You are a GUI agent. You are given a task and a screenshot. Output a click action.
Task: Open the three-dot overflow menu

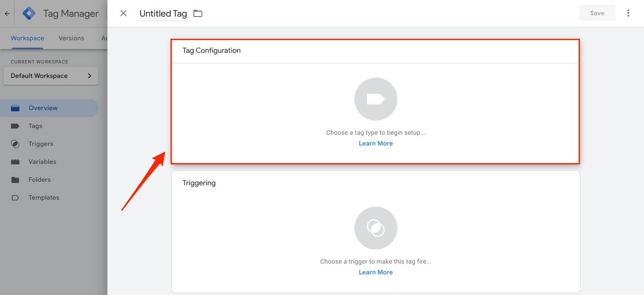[x=628, y=12]
